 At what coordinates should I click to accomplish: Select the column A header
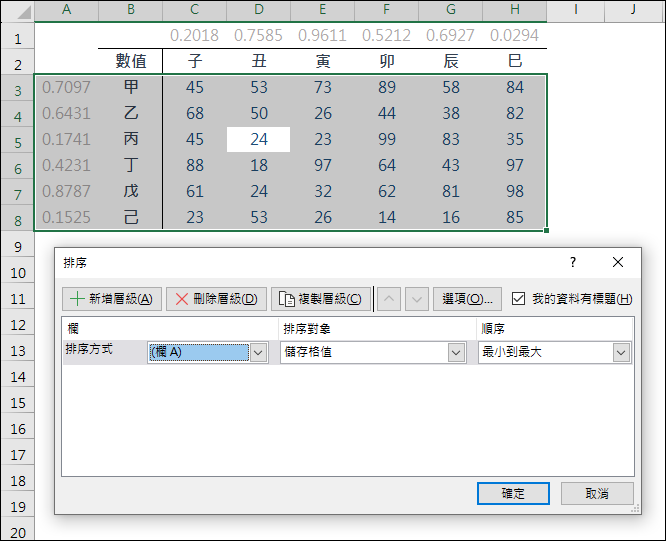pyautogui.click(x=67, y=10)
